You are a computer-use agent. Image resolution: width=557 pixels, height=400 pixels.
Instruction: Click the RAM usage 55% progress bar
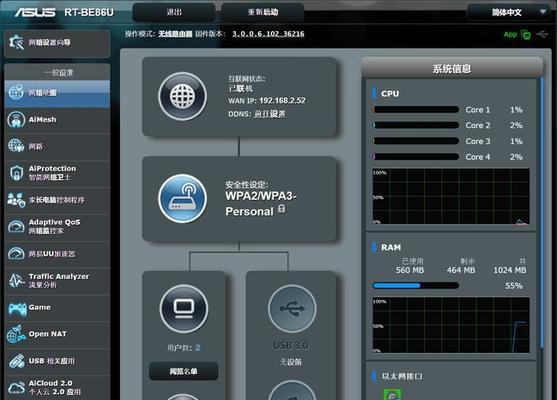[x=415, y=286]
